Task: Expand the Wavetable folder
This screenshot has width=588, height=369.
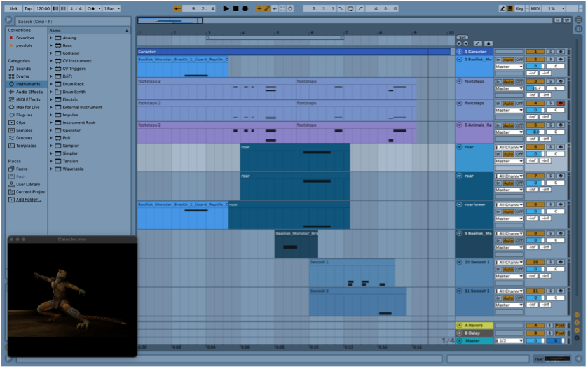Action: point(51,169)
